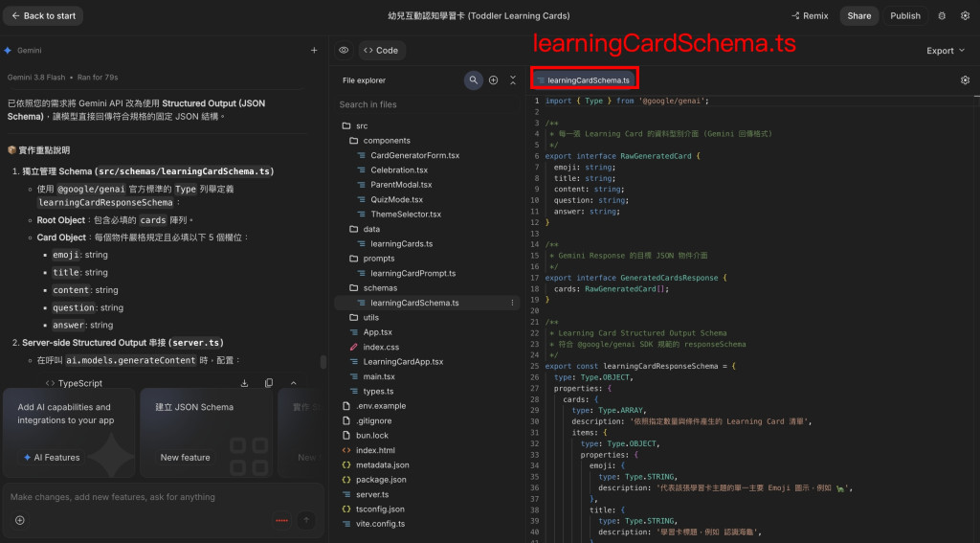Click the file explorer search icon

pyautogui.click(x=473, y=80)
